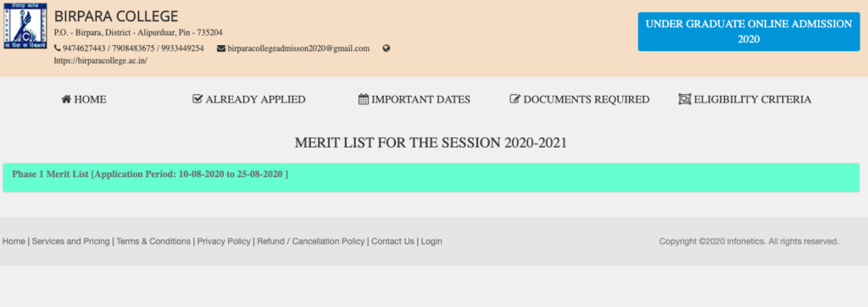Click the checkmark icon beside ALREADY APPLIED
The image size is (868, 307).
[198, 99]
